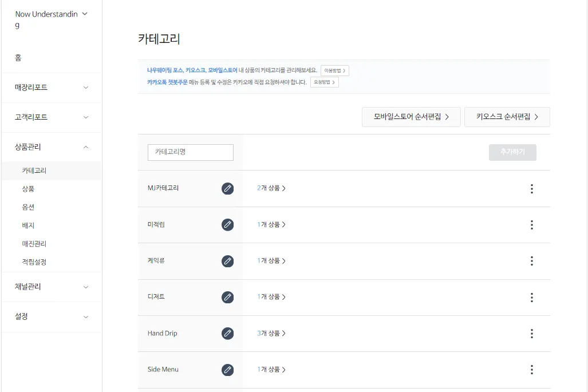Click the 미적립 category name
This screenshot has height=392, width=588.
(x=156, y=224)
